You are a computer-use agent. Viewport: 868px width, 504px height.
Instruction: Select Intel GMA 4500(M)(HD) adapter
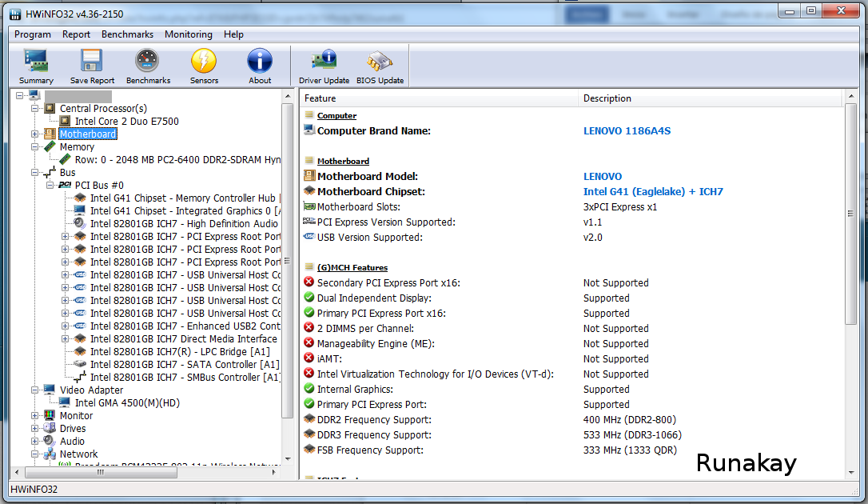coord(127,402)
